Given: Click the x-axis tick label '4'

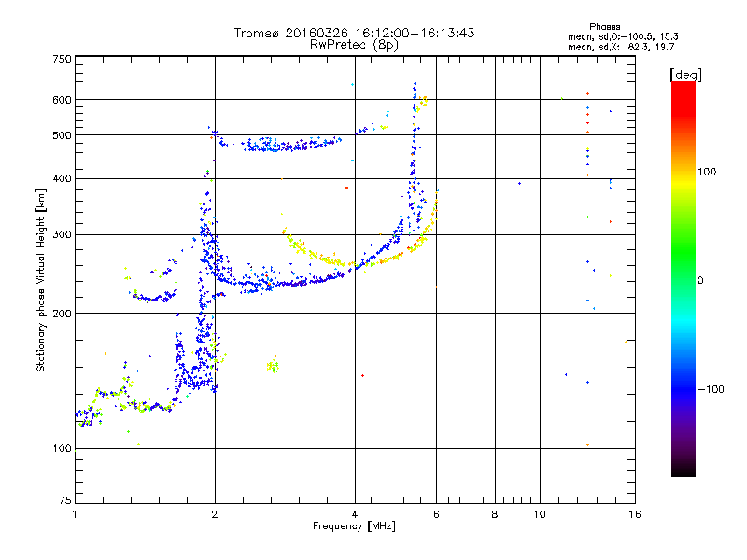Looking at the screenshot, I should [x=355, y=514].
